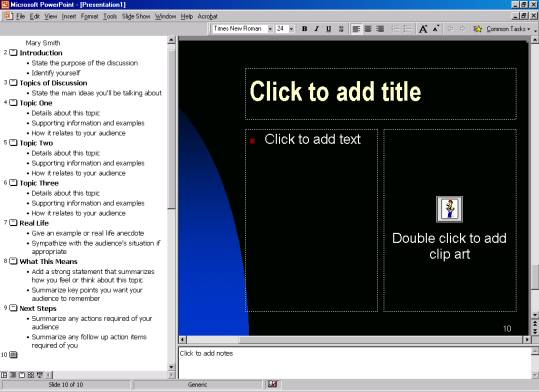This screenshot has height=392, width=539.
Task: Select the What This Means slide icon
Action: 13,261
